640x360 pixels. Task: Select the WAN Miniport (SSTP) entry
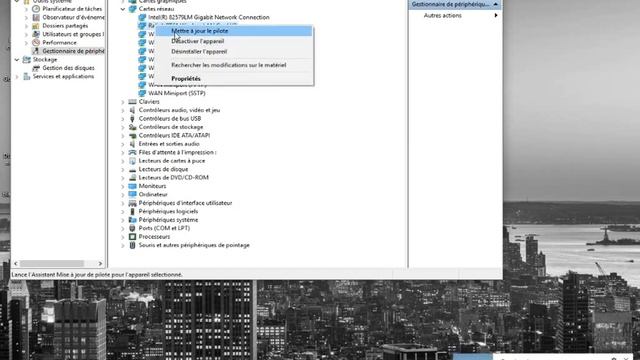coord(177,93)
